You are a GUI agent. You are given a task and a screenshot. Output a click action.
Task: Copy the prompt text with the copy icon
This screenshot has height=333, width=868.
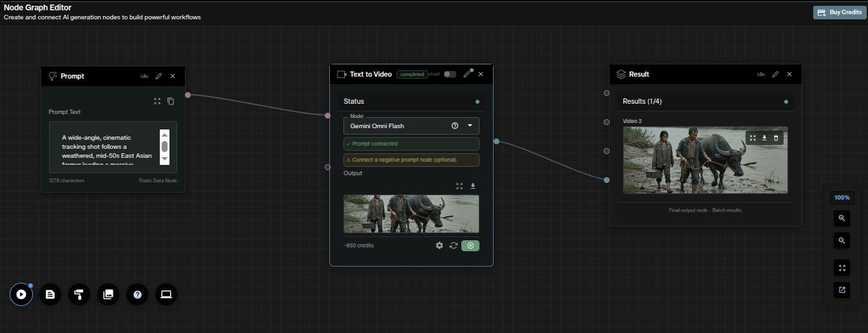(171, 101)
